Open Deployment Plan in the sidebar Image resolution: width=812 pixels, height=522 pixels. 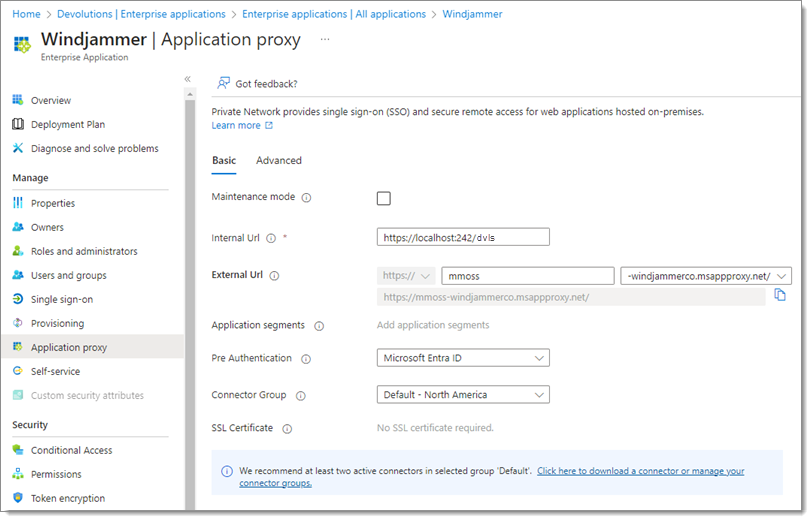[68, 124]
